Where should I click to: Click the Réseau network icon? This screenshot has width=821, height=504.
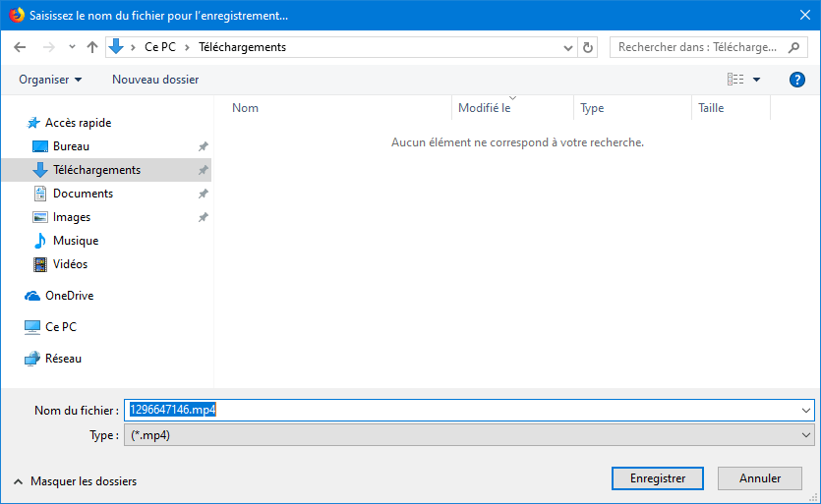click(x=32, y=359)
